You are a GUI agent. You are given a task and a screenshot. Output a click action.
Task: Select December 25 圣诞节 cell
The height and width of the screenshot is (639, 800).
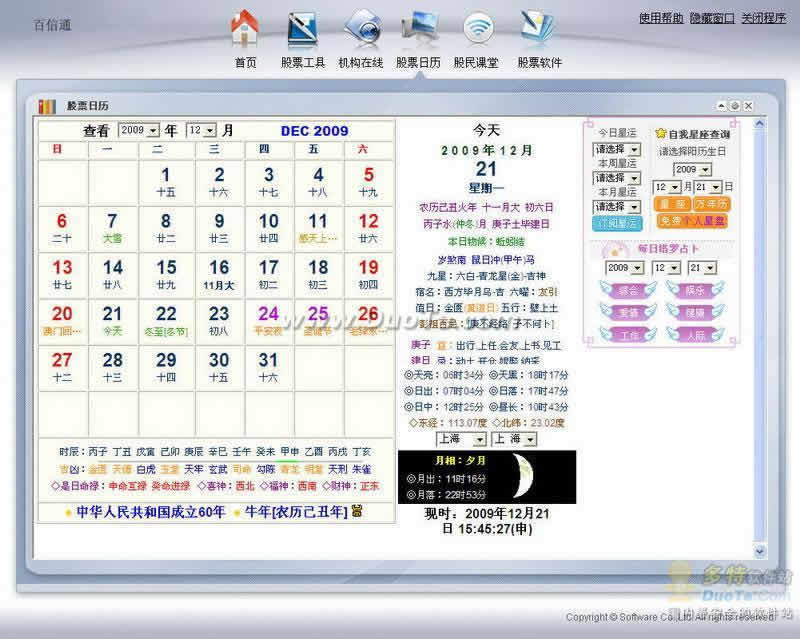(x=318, y=321)
